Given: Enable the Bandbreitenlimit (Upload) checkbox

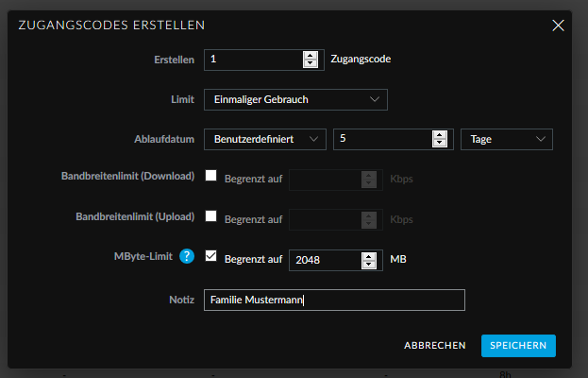Looking at the screenshot, I should (211, 215).
